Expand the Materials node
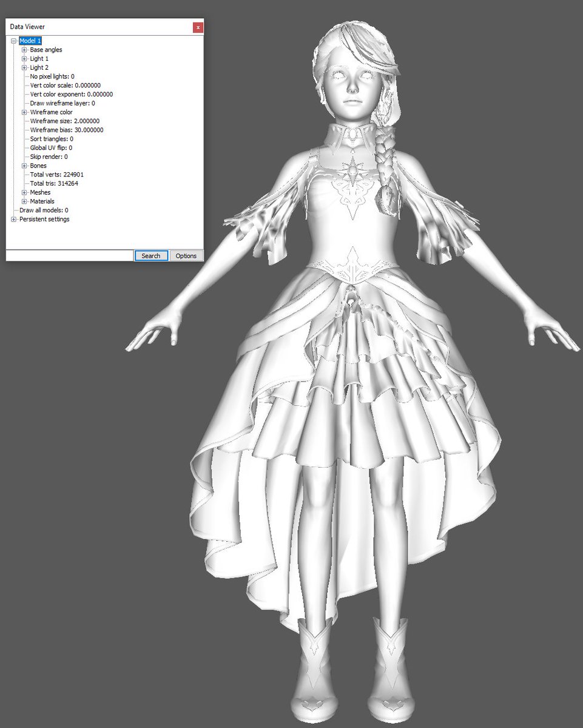 coord(24,201)
